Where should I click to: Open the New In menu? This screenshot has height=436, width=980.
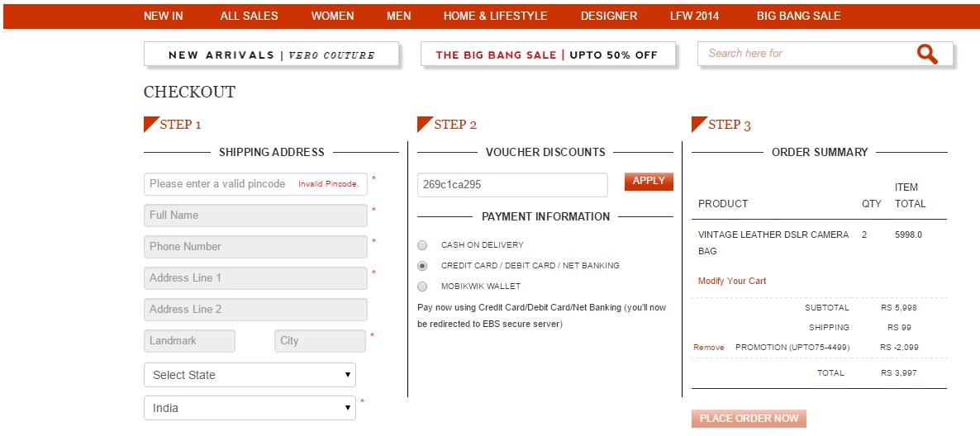point(163,16)
